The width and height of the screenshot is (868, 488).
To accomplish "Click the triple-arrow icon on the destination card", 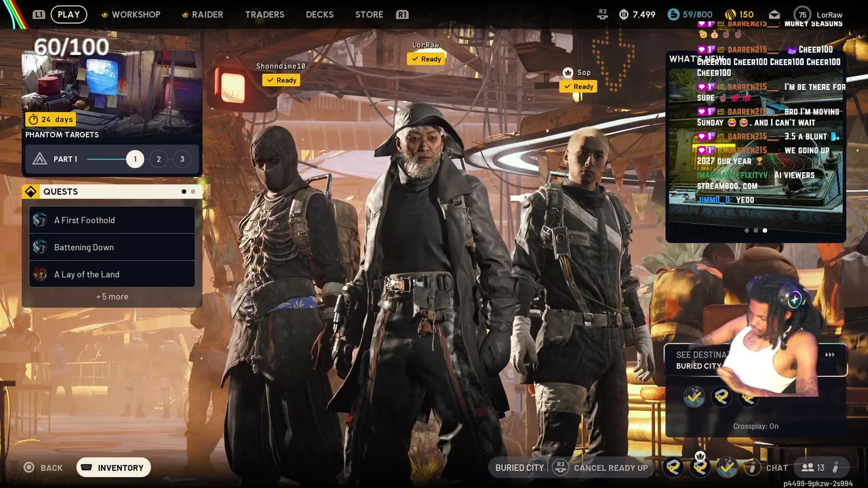I will (829, 354).
